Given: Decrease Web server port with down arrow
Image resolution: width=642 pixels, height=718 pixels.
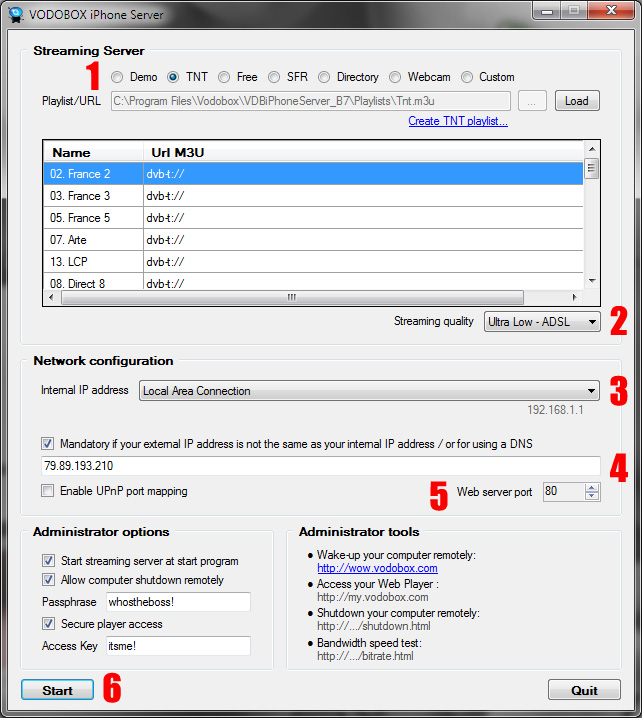Looking at the screenshot, I should tap(592, 496).
